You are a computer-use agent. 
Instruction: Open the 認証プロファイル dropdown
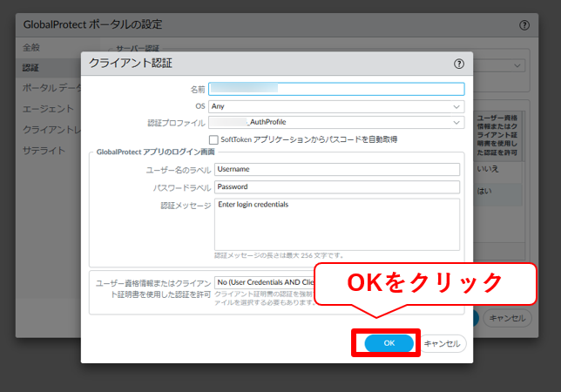click(336, 122)
